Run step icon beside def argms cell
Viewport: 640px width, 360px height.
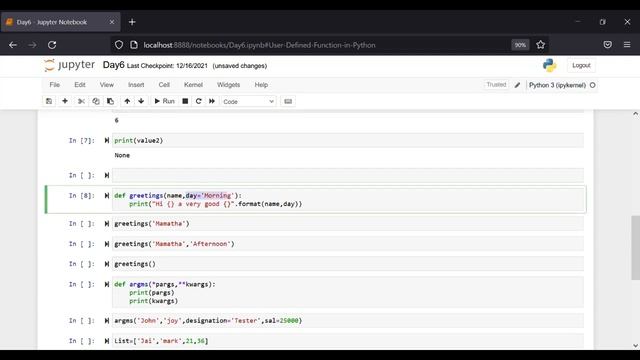tap(107, 284)
